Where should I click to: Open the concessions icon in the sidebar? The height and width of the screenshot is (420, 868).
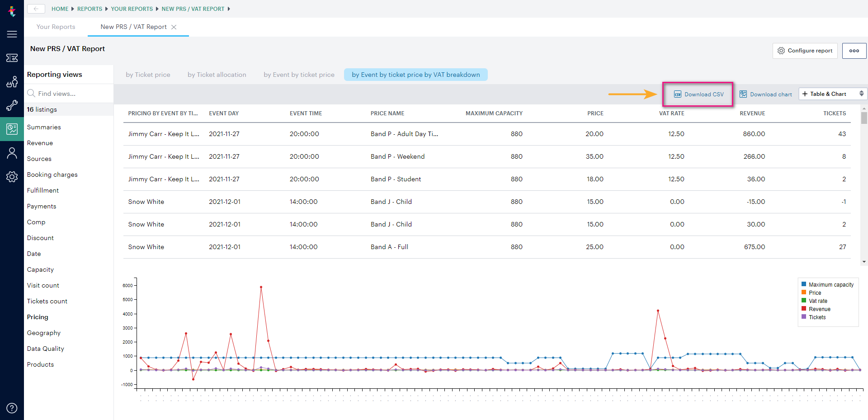(12, 82)
